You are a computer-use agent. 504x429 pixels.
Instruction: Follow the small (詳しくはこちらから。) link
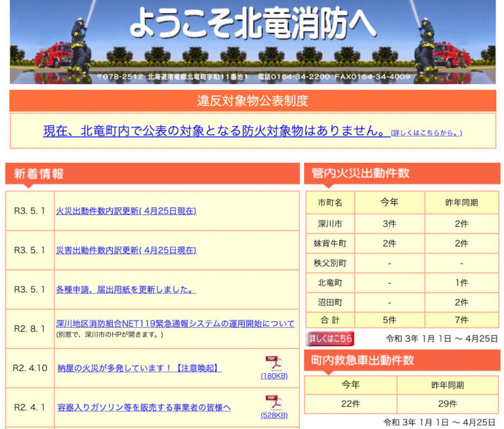[427, 133]
